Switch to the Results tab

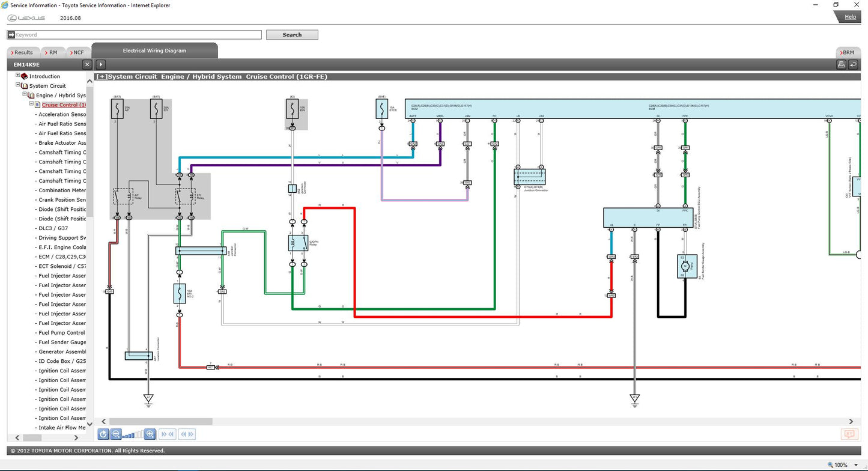pyautogui.click(x=23, y=52)
